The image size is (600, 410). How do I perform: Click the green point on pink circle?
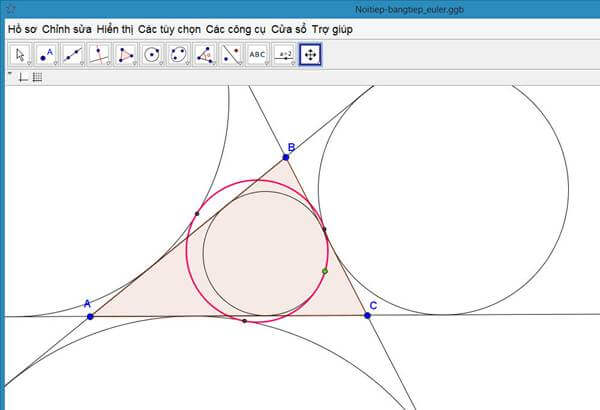[325, 271]
